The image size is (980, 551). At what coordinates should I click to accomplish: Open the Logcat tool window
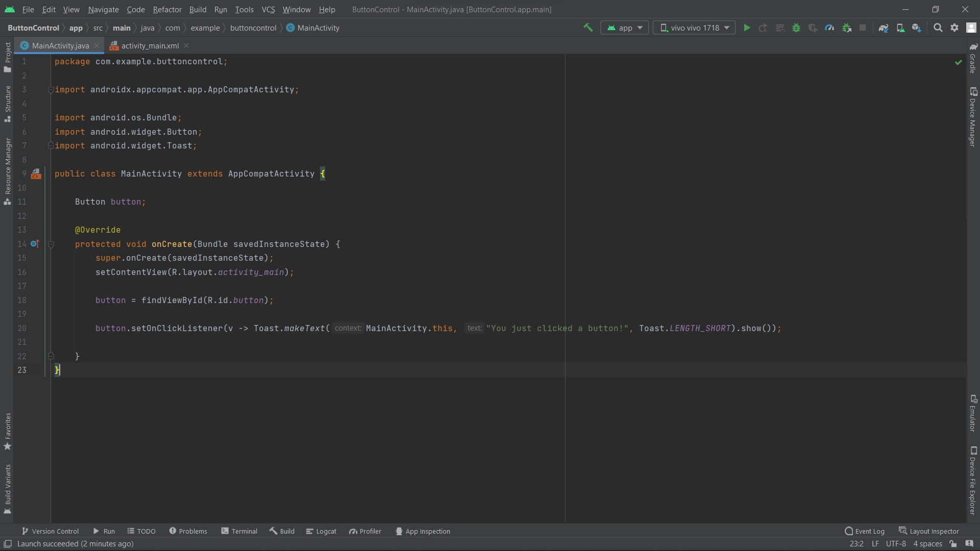pyautogui.click(x=321, y=531)
